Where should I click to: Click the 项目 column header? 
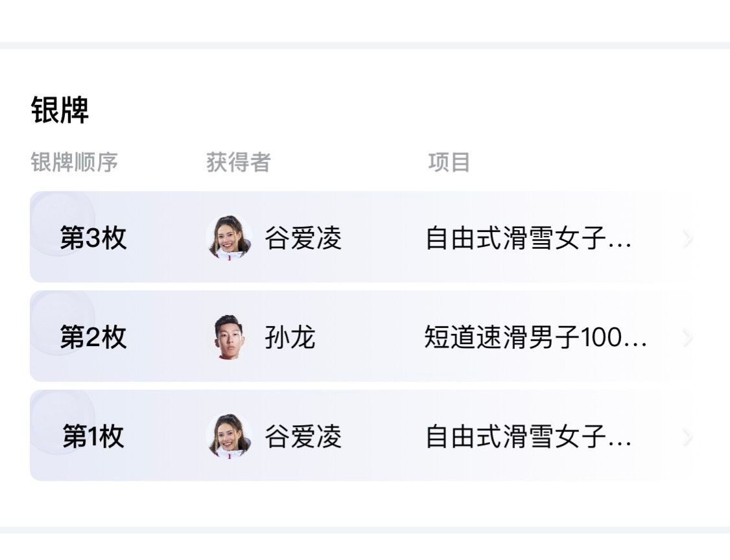tap(449, 163)
